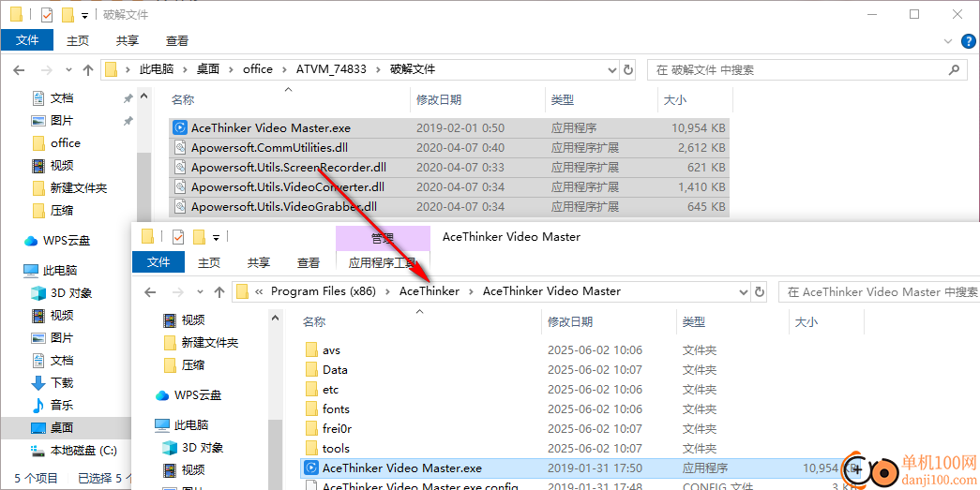Open the fonts folder
The width and height of the screenshot is (980, 490).
(x=336, y=408)
